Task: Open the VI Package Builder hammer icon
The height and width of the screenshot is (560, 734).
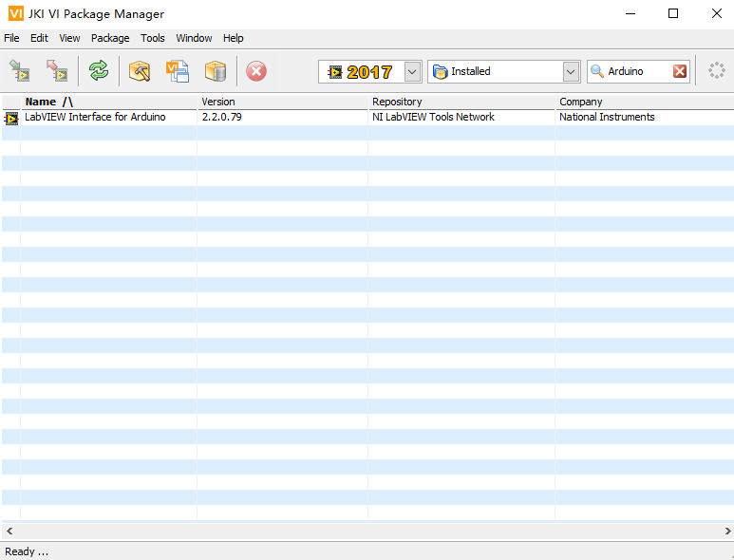Action: [x=140, y=71]
